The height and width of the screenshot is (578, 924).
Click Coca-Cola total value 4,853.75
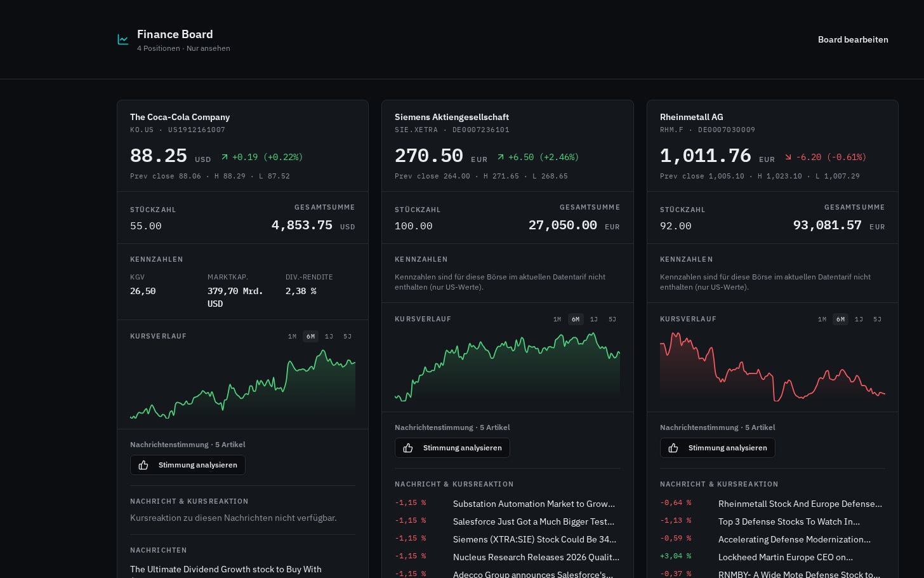302,225
